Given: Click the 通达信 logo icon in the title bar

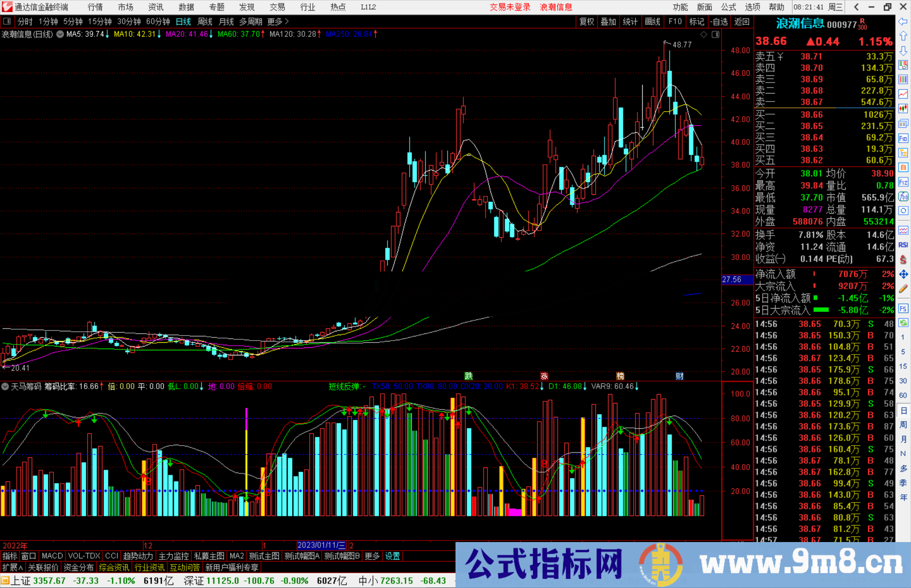Looking at the screenshot, I should pos(7,7).
